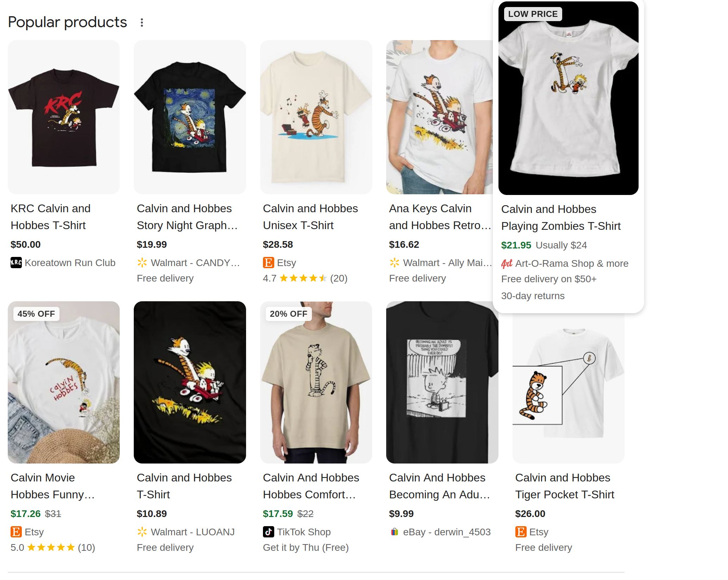Select the Story Night Graphic shirt thumbnail

tap(190, 117)
